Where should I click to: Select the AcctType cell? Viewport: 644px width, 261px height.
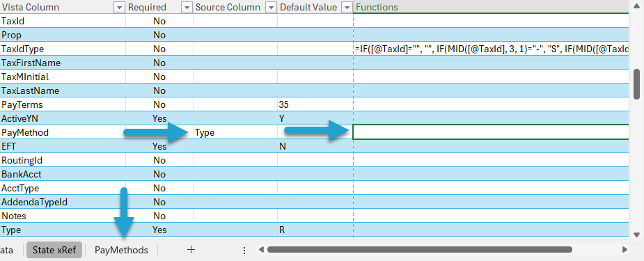[x=63, y=189]
